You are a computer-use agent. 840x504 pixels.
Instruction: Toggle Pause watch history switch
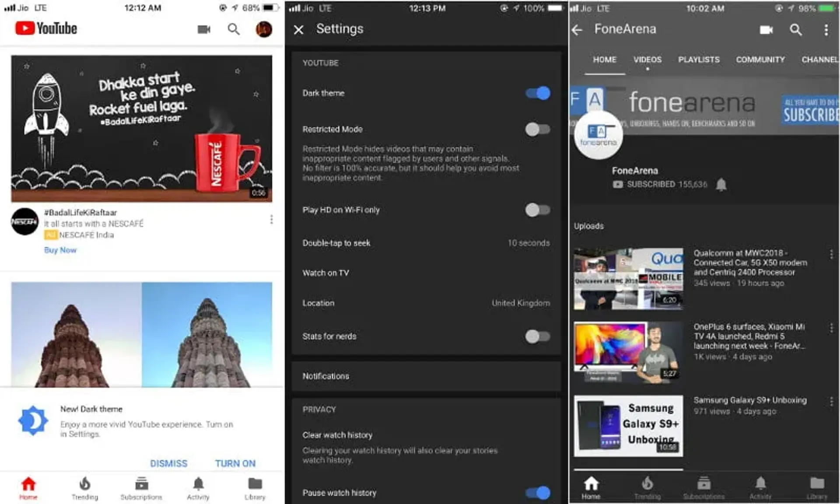[538, 493]
